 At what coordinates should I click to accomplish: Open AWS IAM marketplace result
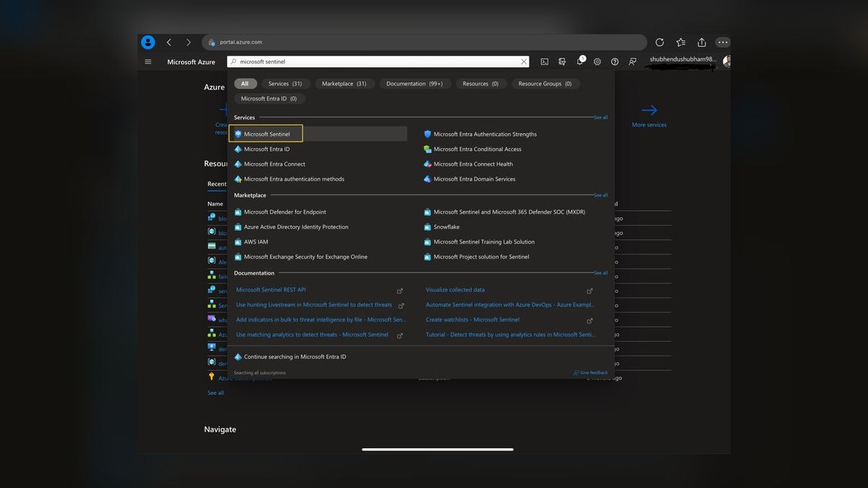click(256, 242)
